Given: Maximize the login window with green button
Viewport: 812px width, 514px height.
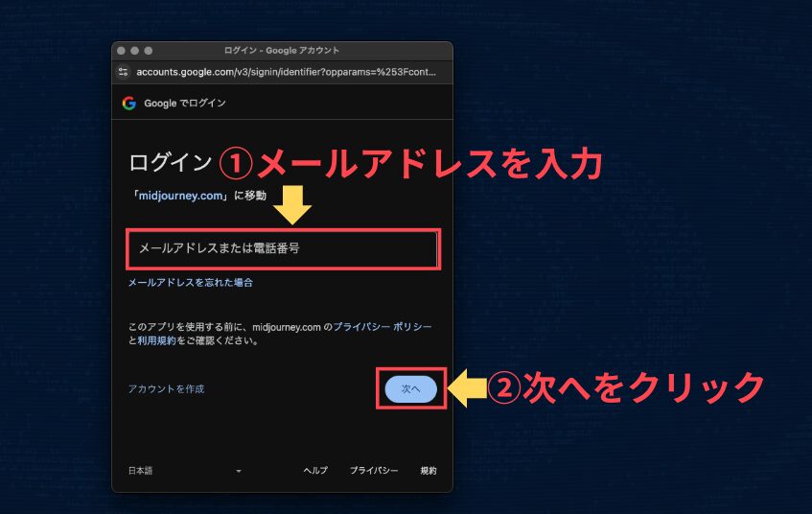Looking at the screenshot, I should click(150, 50).
